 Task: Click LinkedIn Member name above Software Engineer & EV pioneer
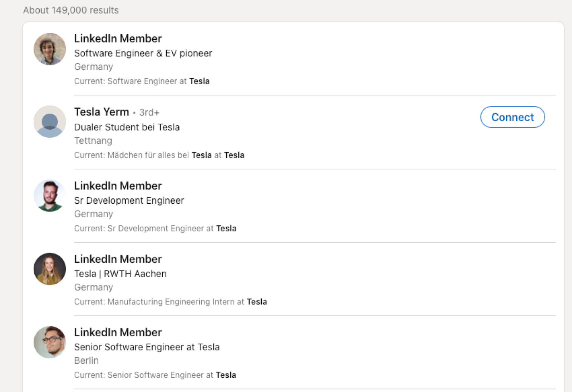coord(118,39)
